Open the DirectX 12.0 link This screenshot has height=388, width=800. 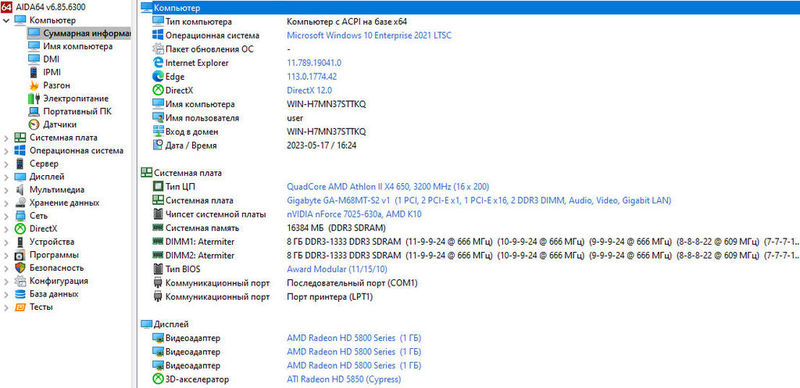(309, 90)
